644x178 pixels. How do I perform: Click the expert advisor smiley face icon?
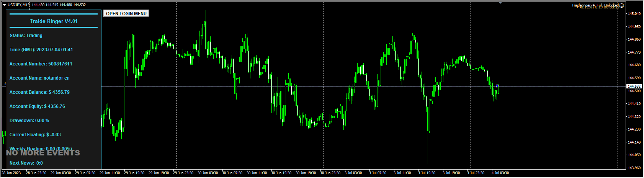(x=622, y=5)
